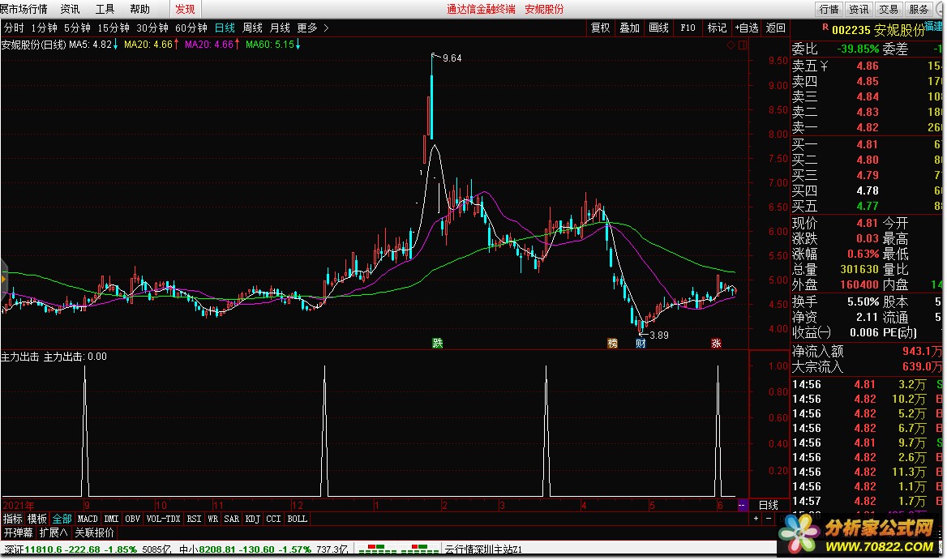Click the ¥ symbol next to 卖五

click(x=824, y=66)
